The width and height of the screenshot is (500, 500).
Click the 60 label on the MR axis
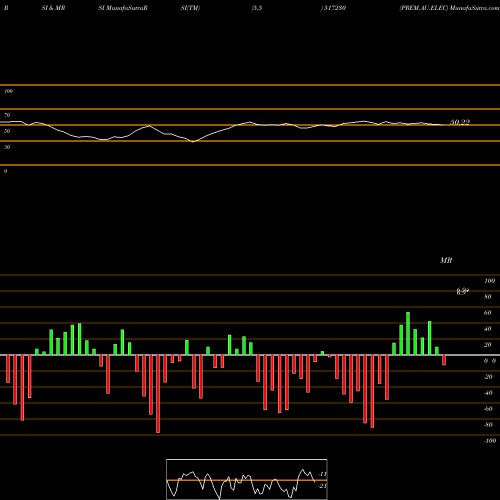pos(488,313)
